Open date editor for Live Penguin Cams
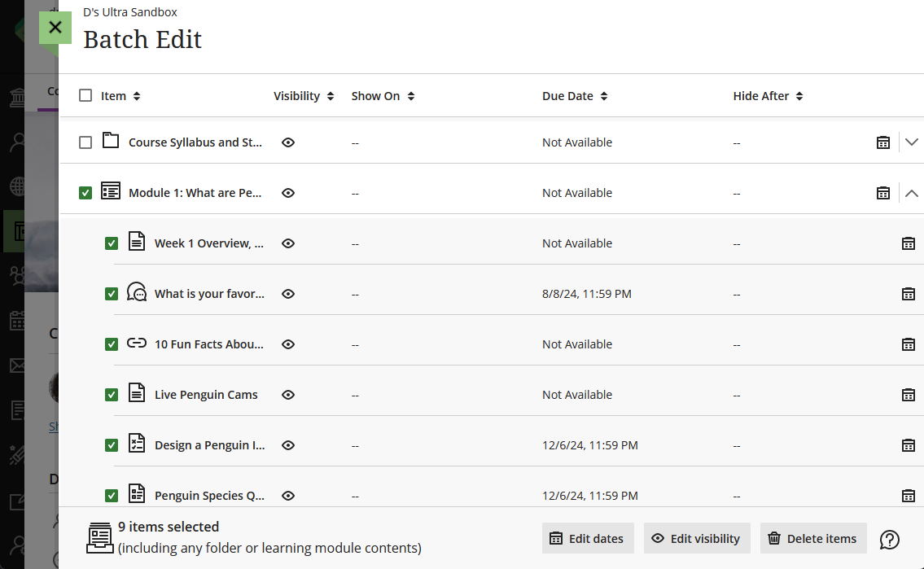The height and width of the screenshot is (569, 924). [908, 395]
